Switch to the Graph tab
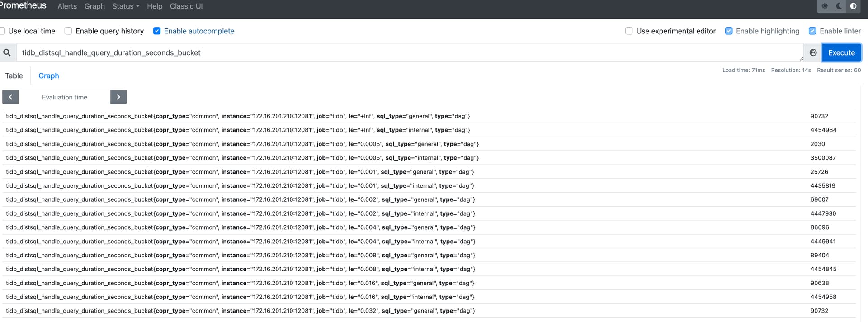The height and width of the screenshot is (322, 868). click(x=49, y=76)
